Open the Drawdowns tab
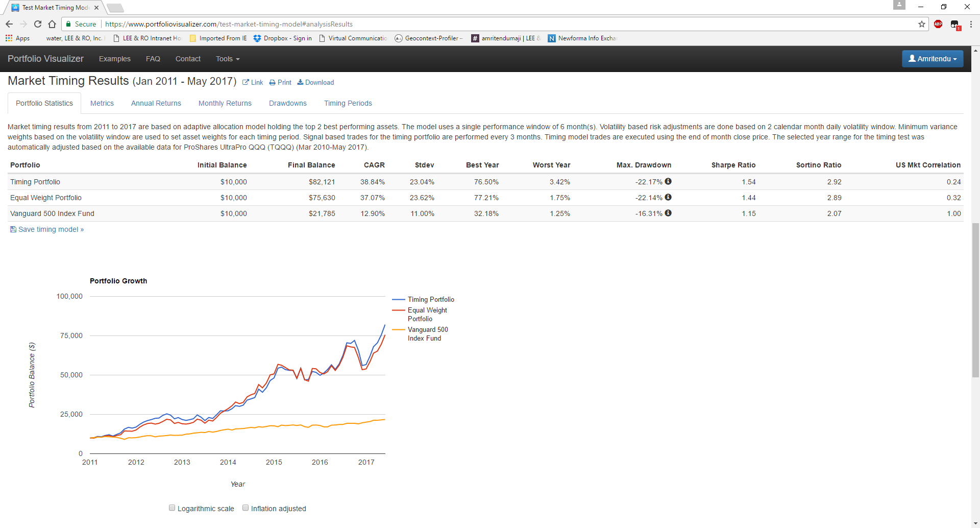Viewport: 980px width, 528px height. tap(287, 103)
